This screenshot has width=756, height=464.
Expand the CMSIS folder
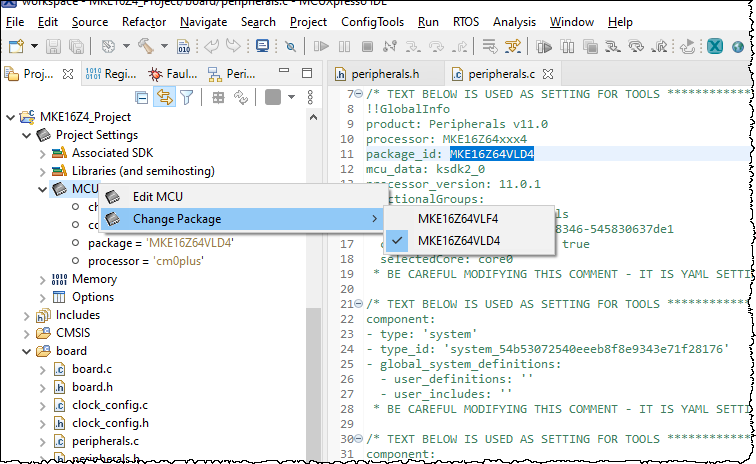[27, 334]
